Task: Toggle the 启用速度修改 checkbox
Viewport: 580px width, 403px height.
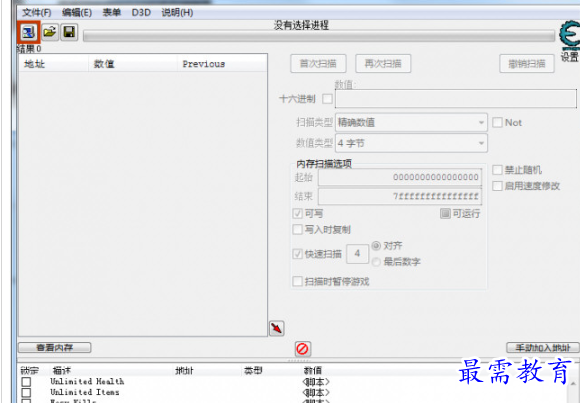Action: pos(498,186)
